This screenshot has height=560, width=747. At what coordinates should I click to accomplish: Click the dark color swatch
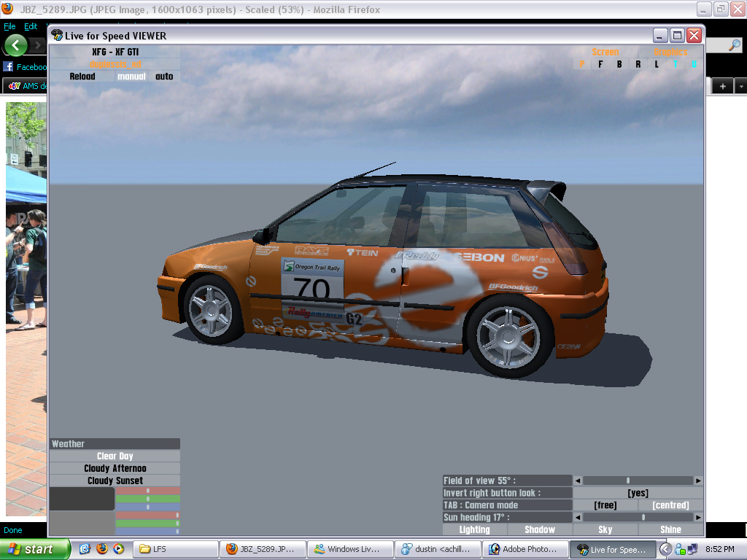pyautogui.click(x=82, y=499)
